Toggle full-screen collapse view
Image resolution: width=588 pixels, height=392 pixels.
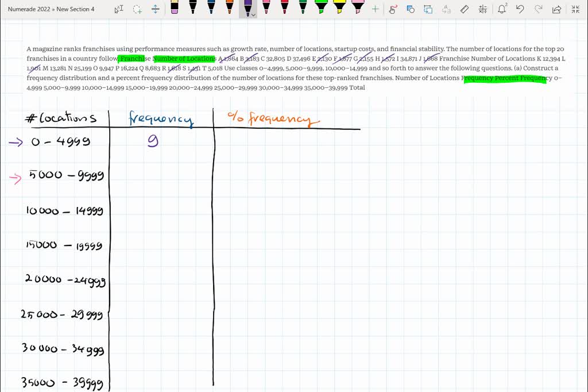[x=575, y=9]
